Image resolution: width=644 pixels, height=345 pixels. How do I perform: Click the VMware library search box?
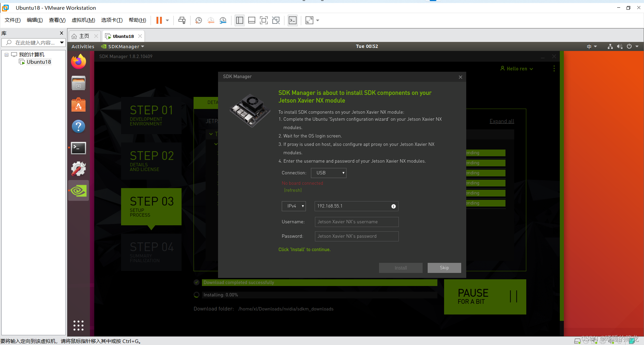33,43
